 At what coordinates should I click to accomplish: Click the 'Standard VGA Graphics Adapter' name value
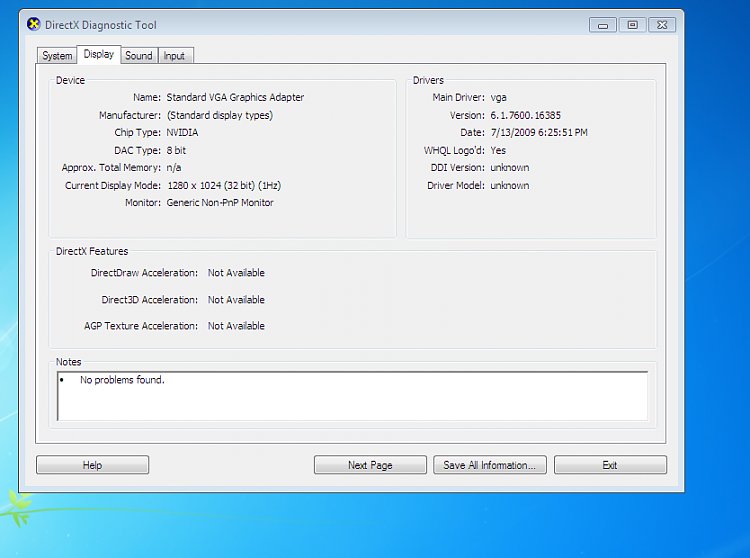[x=235, y=97]
